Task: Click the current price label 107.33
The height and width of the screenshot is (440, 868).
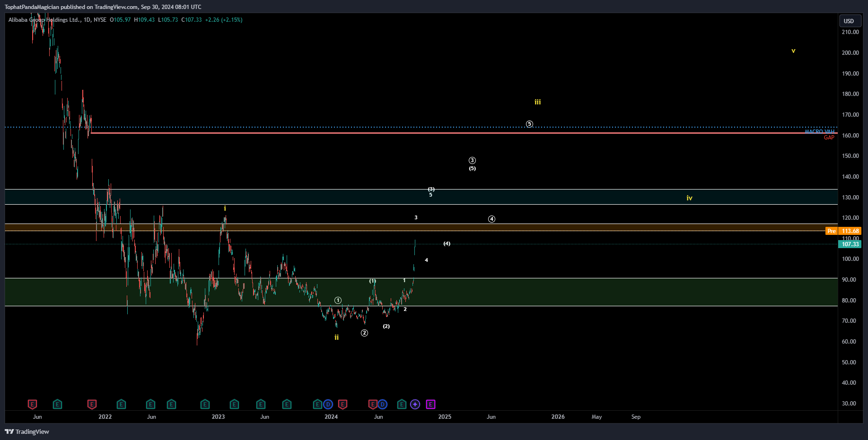Action: [850, 244]
